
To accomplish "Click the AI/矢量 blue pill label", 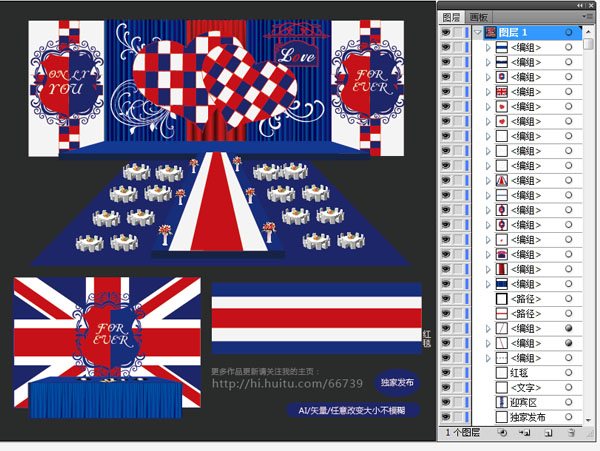I will pos(353,410).
